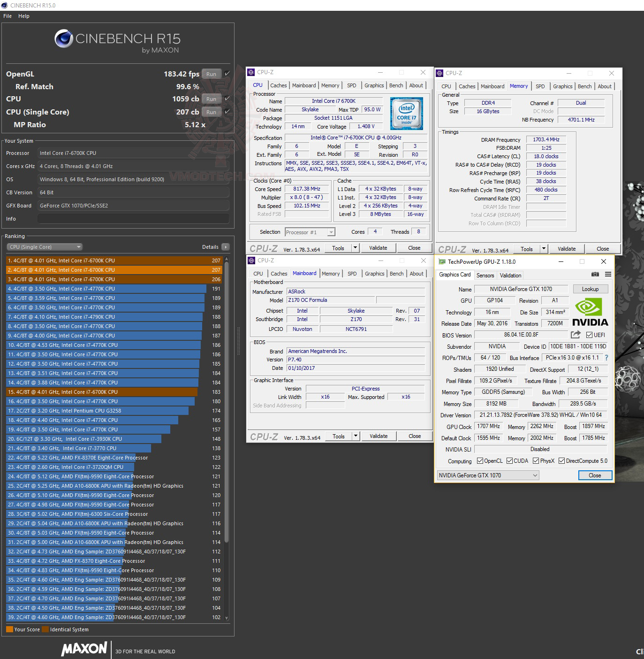Toggle the PhysX checkbox in GPU-Z

pyautogui.click(x=536, y=460)
